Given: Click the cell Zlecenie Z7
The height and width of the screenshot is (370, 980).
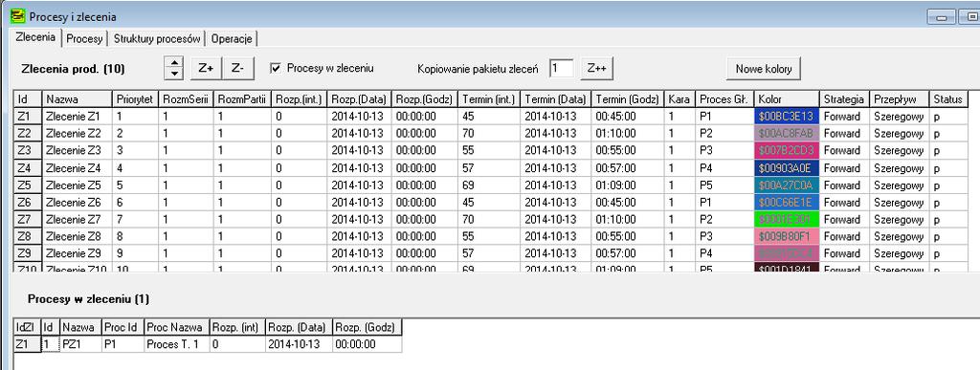Looking at the screenshot, I should (x=77, y=220).
